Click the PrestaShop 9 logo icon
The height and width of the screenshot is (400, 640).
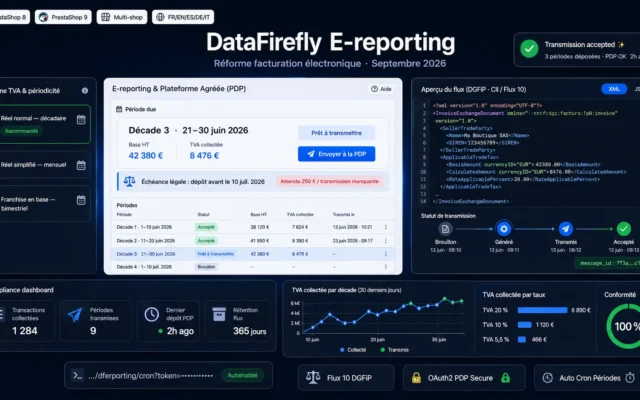click(x=44, y=17)
